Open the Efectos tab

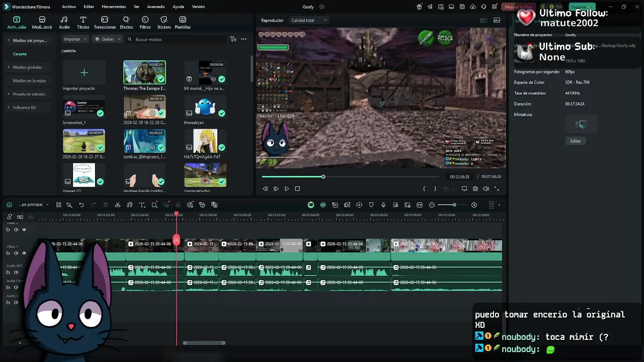point(126,23)
